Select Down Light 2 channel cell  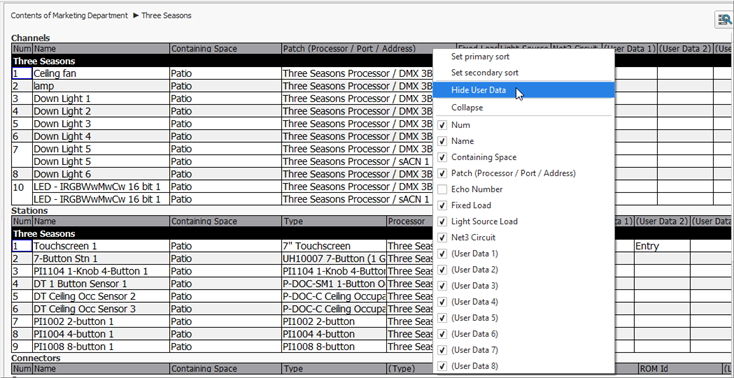[x=101, y=111]
